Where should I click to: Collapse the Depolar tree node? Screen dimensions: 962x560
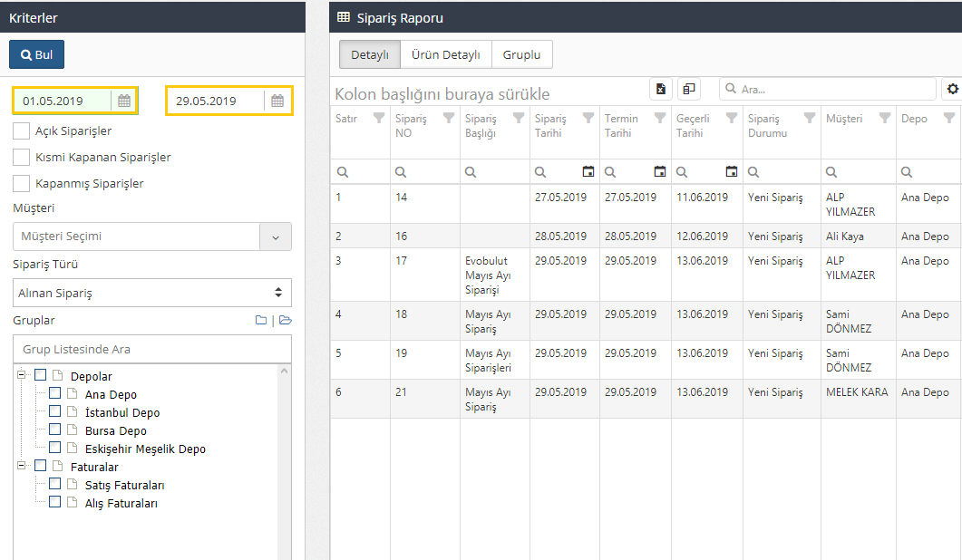click(x=23, y=376)
